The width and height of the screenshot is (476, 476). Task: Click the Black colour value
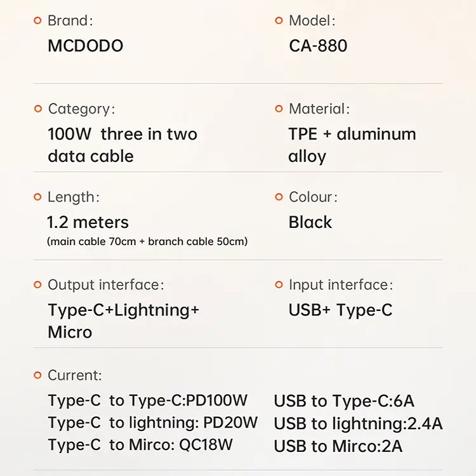pos(310,222)
